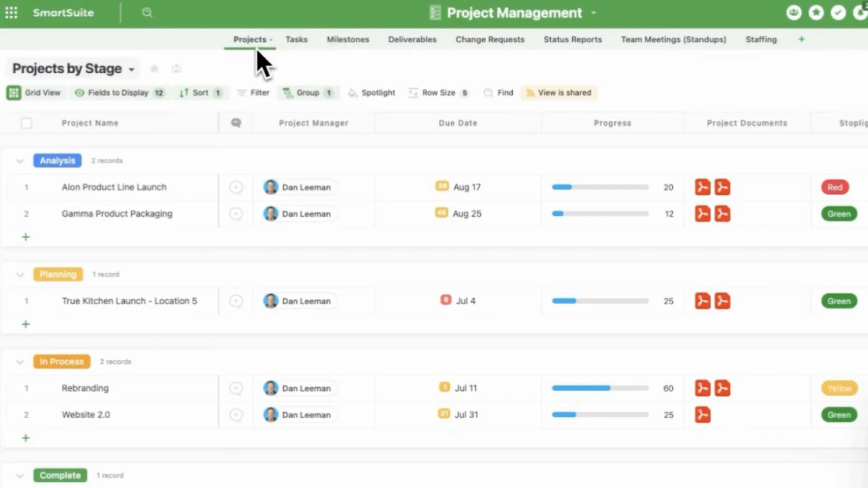Open the checkmark tasks icon in header
Screen dimensions: 868x488
click(x=838, y=12)
